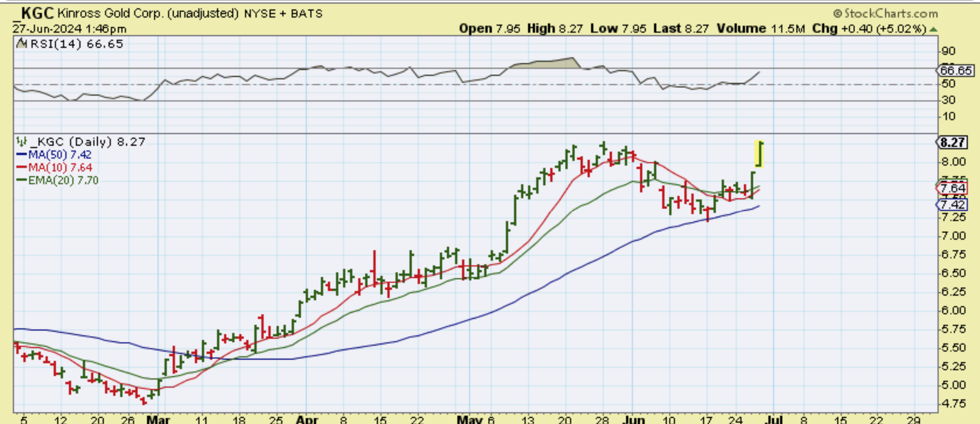The width and height of the screenshot is (980, 424).
Task: Click the Jul month label on date axis
Action: pyautogui.click(x=773, y=419)
